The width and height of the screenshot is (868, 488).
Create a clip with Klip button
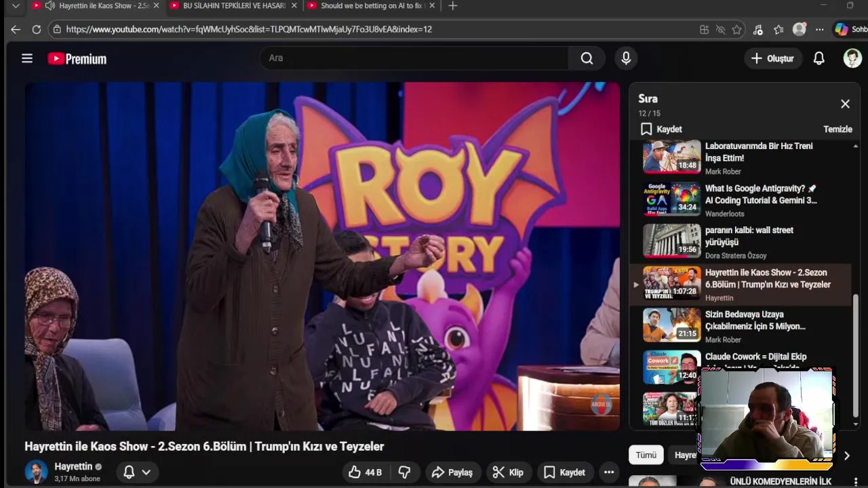tap(508, 472)
